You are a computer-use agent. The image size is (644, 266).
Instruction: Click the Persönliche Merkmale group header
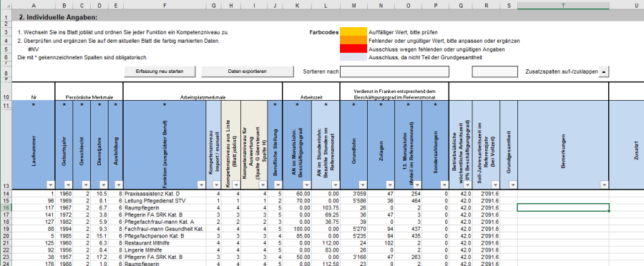click(x=89, y=91)
